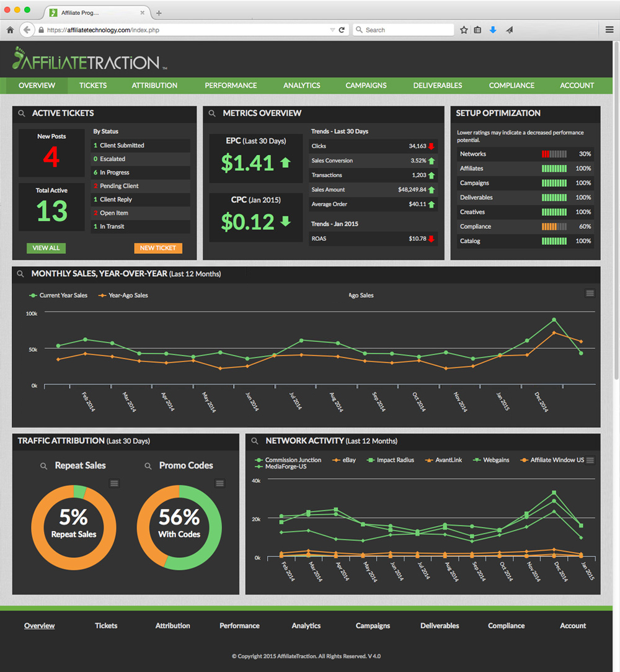Toggle Impact Radius series in legend

[391, 460]
